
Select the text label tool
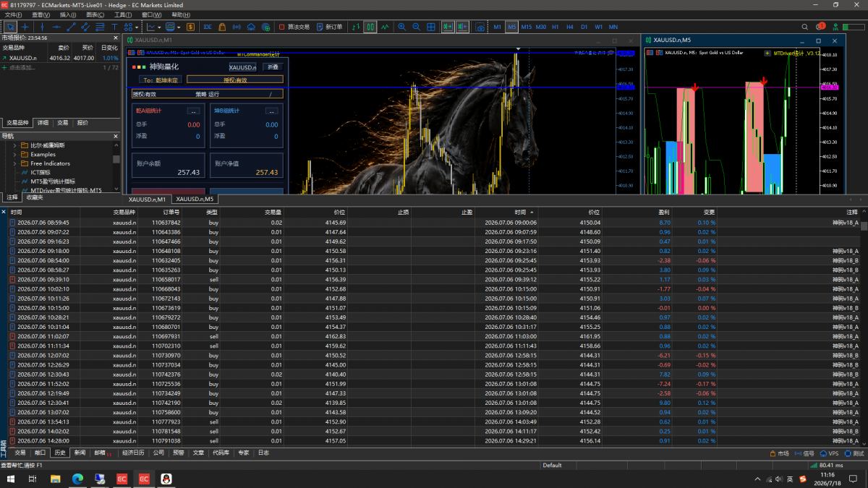point(114,27)
